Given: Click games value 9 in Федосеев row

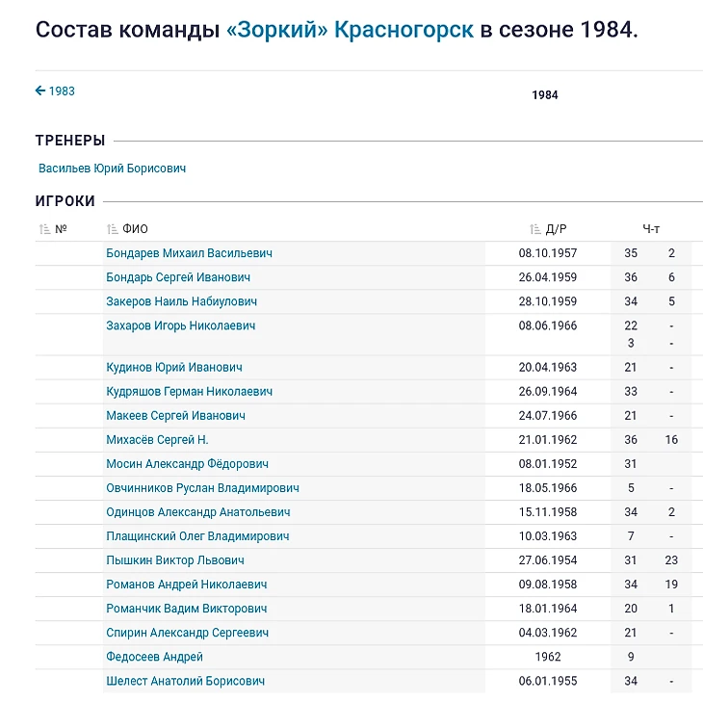Looking at the screenshot, I should point(631,657).
